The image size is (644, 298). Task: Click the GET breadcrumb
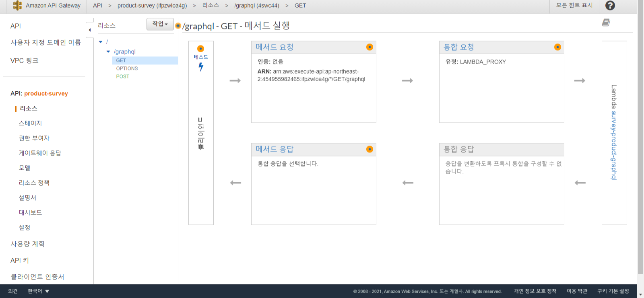(300, 6)
